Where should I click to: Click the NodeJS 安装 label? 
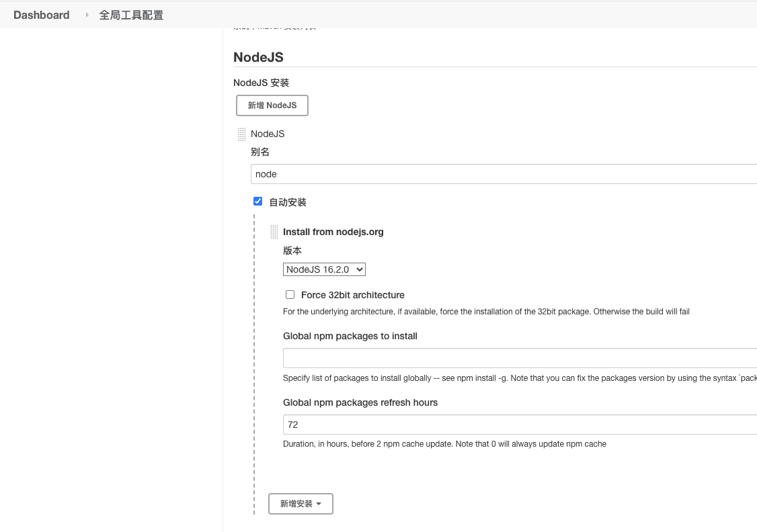261,83
